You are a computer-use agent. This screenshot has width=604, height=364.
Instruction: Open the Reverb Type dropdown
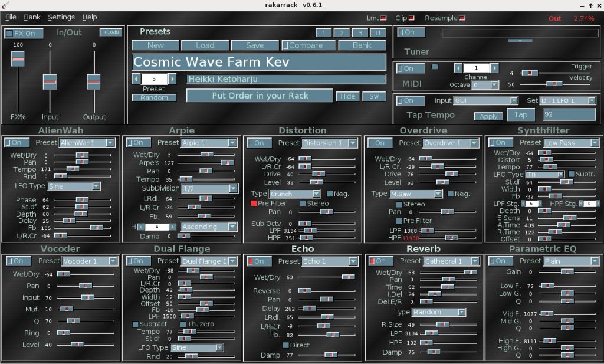pyautogui.click(x=439, y=312)
